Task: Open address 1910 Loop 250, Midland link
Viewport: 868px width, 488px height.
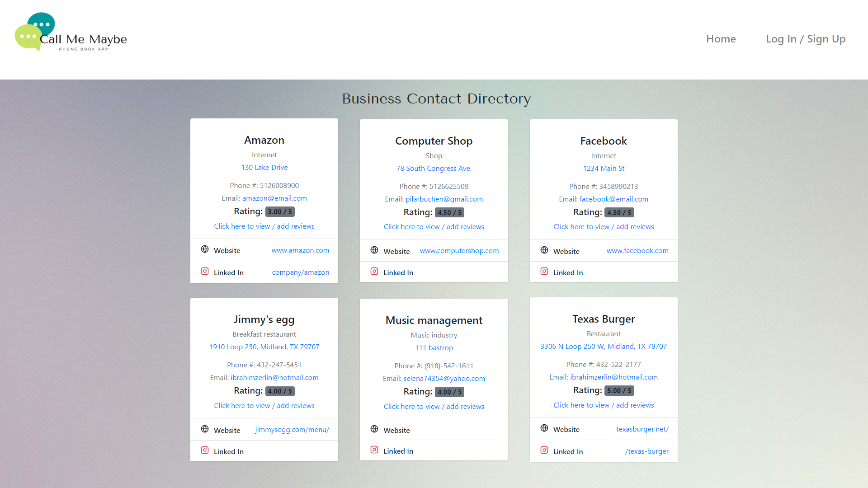Action: pyautogui.click(x=264, y=347)
